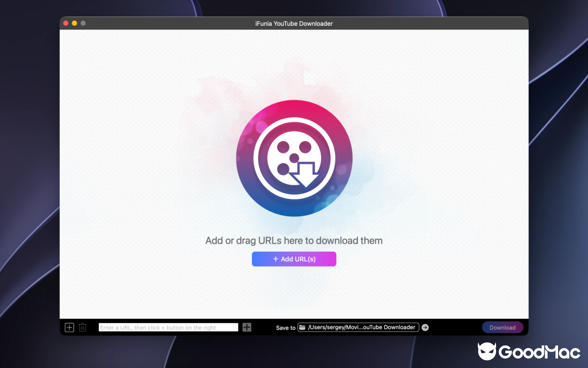Screen dimensions: 588x368
Task: Focus the 'Enter a URL' input field
Action: 169,328
